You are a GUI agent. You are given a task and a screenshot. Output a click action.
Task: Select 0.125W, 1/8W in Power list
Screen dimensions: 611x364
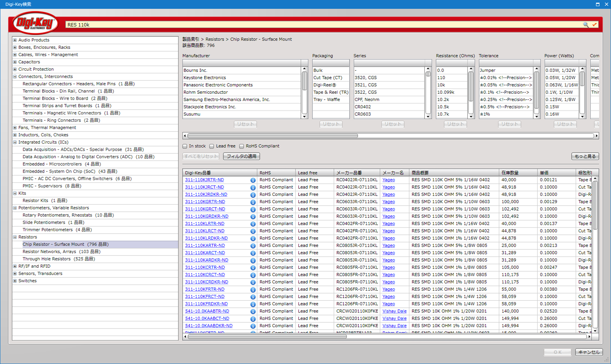pyautogui.click(x=562, y=100)
